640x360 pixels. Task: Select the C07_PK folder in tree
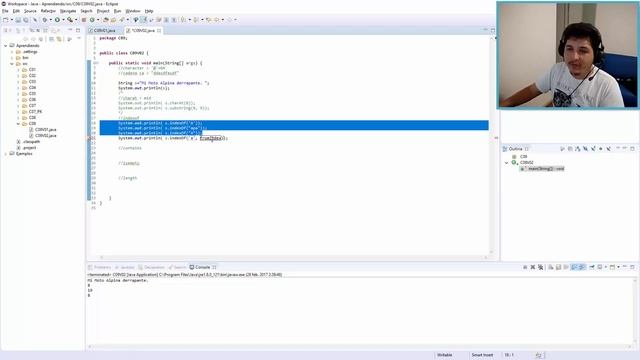35,111
